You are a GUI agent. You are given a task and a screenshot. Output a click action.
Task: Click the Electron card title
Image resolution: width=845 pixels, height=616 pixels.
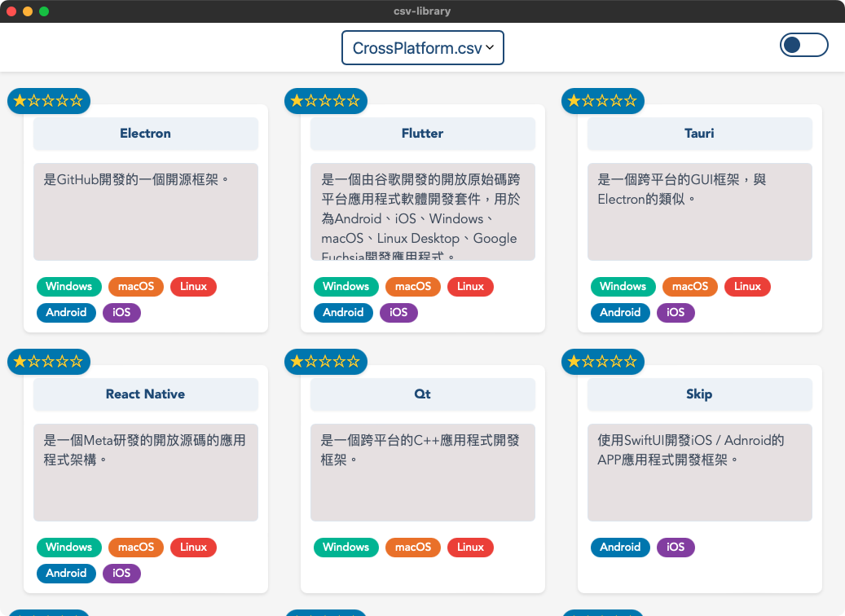(x=146, y=134)
